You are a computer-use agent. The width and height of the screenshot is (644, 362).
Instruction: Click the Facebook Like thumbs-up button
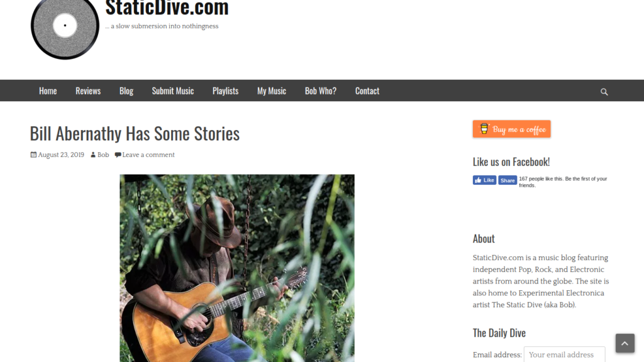484,180
